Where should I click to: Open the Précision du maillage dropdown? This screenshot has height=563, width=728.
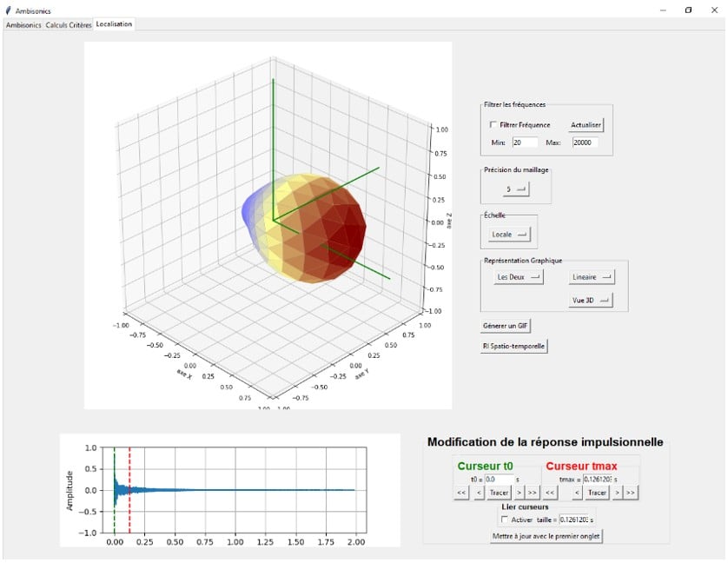(x=516, y=189)
